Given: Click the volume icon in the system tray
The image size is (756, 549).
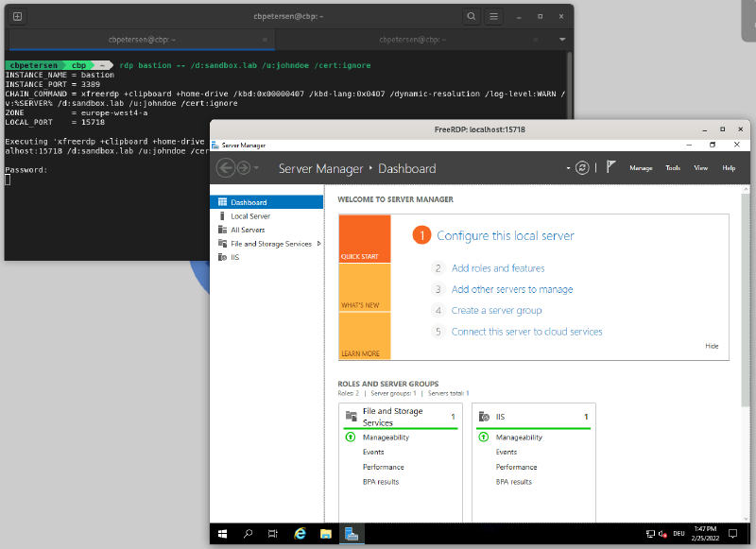Looking at the screenshot, I should pyautogui.click(x=662, y=534).
